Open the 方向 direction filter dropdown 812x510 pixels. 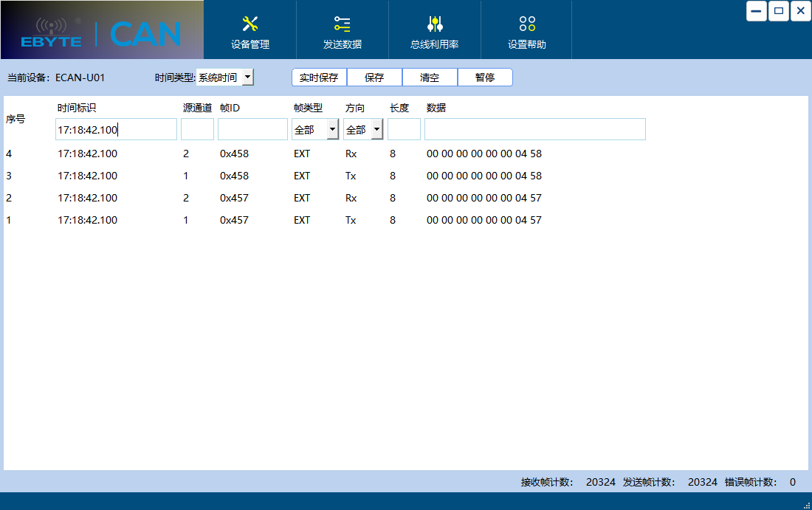(376, 128)
